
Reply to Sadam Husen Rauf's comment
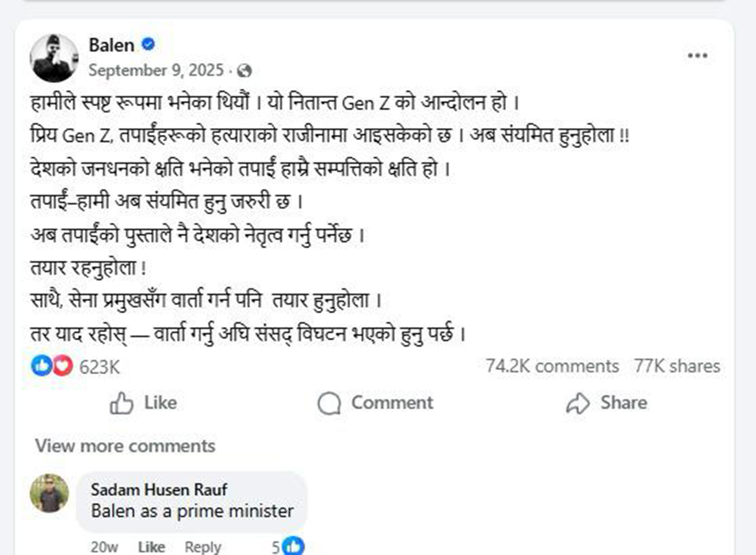[203, 546]
